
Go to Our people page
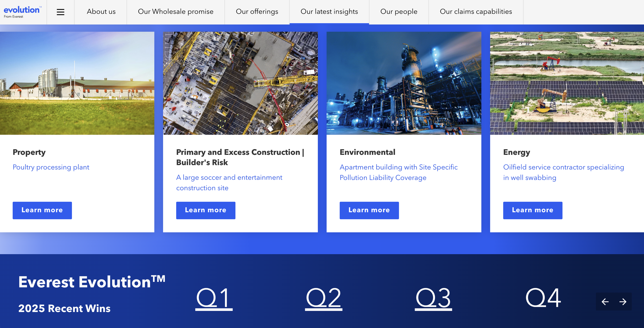click(399, 12)
